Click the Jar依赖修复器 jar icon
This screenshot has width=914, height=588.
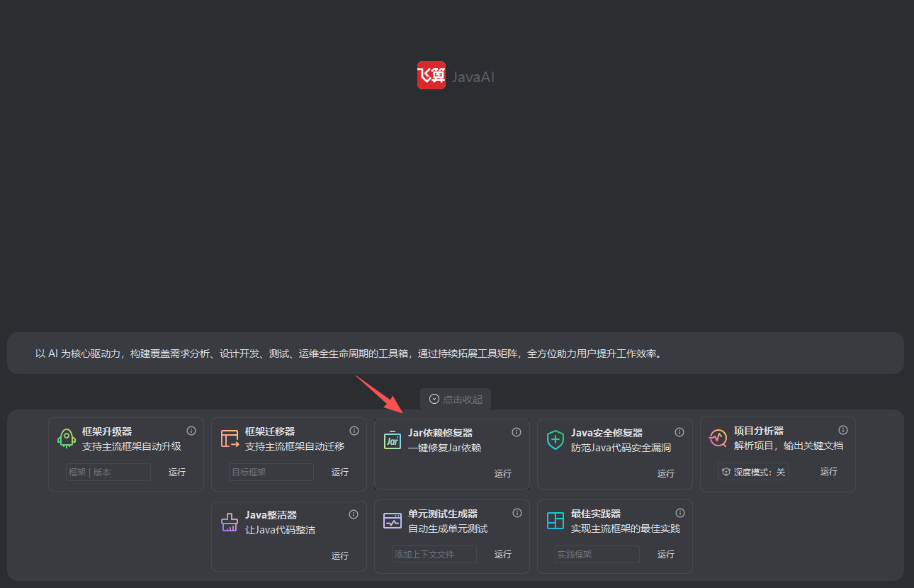click(393, 440)
